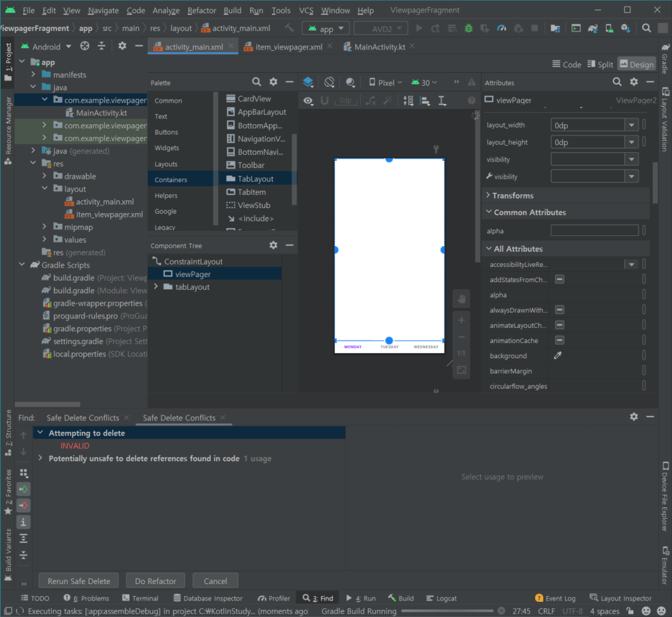Viewport: 672px width, 617px height.
Task: Toggle animationCache checkbox
Action: (x=559, y=341)
